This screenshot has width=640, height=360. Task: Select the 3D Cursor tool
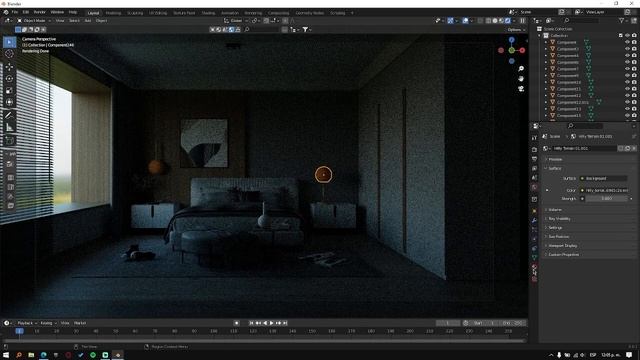tap(10, 53)
